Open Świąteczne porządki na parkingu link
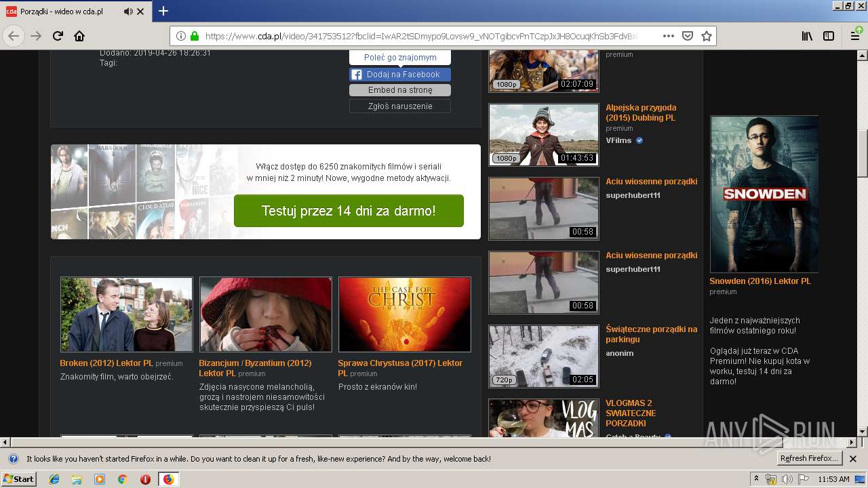Image resolution: width=868 pixels, height=488 pixels. coord(652,334)
